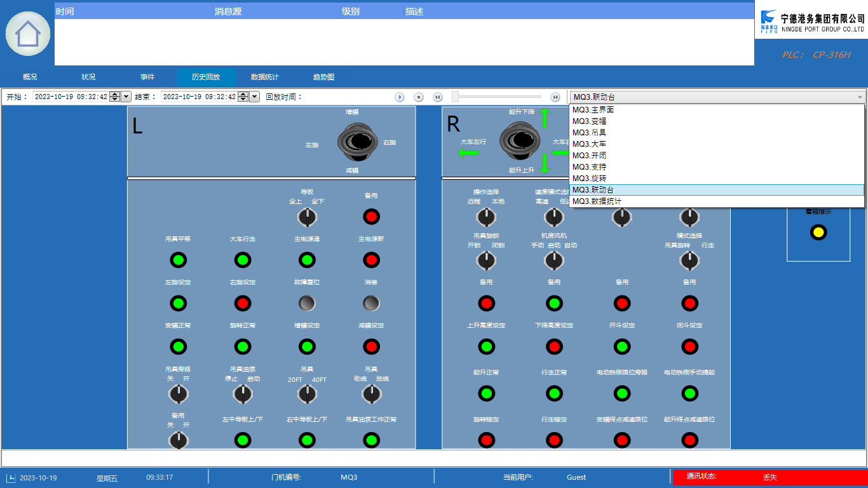
Task: Click the green 大车左行 arrow
Action: [469, 153]
